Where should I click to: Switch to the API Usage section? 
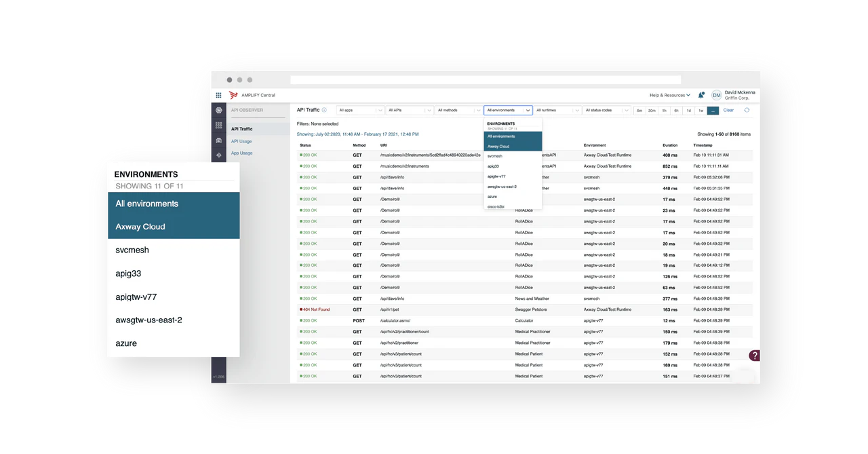coord(241,141)
